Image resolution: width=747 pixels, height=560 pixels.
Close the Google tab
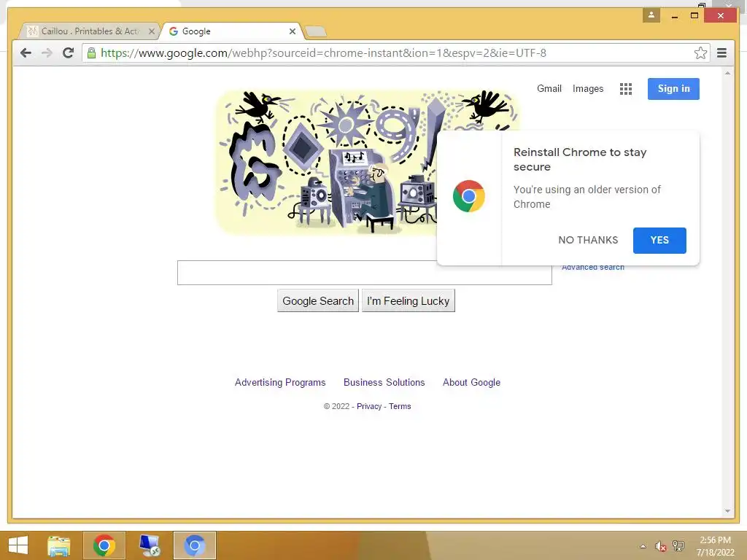tap(293, 31)
